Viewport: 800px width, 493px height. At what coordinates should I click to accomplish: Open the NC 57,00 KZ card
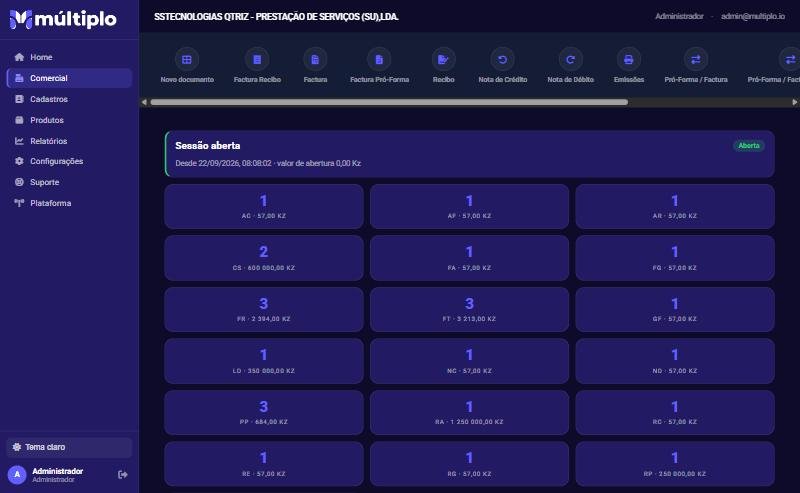pos(469,361)
